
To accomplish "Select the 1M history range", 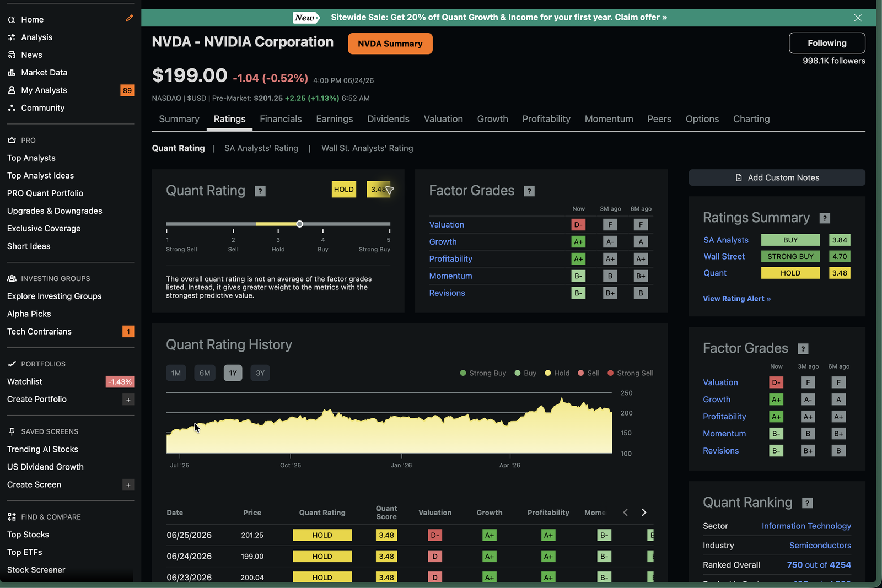I will click(176, 373).
